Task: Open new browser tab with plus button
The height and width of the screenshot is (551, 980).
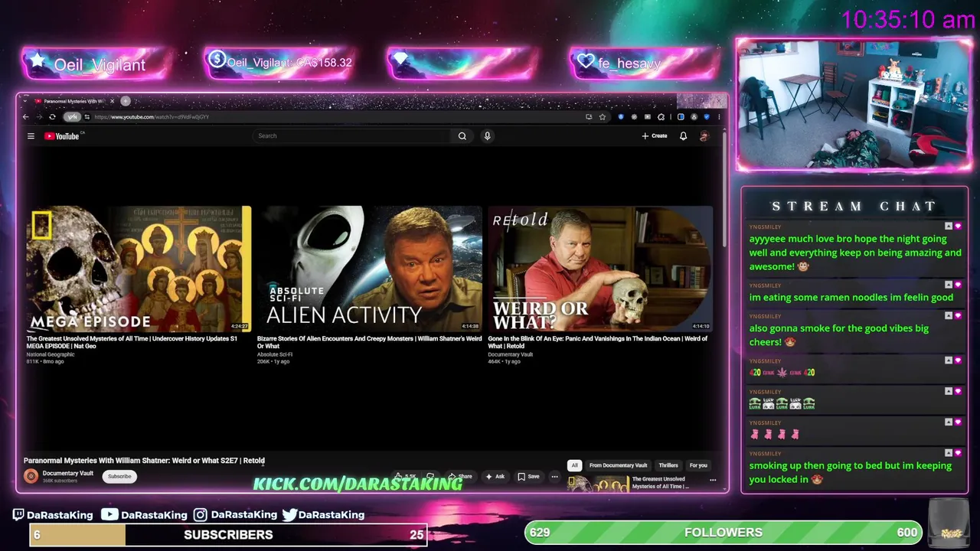Action: 126,101
